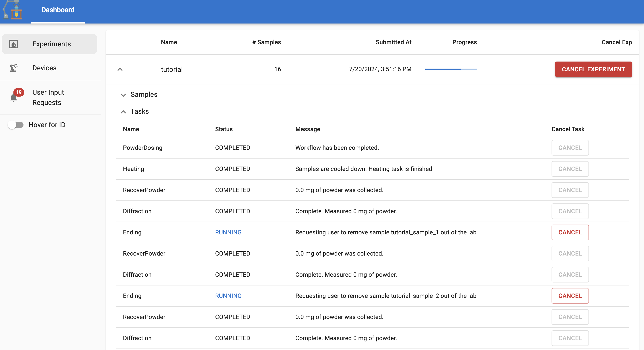Click COMPLETED status of the Heating task

[x=233, y=169]
